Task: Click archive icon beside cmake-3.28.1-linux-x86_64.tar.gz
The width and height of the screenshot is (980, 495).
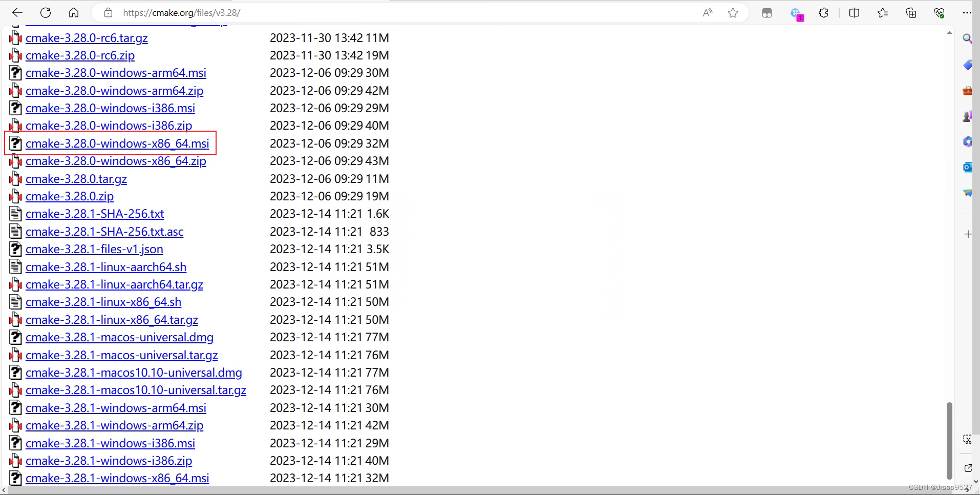Action: [x=16, y=320]
